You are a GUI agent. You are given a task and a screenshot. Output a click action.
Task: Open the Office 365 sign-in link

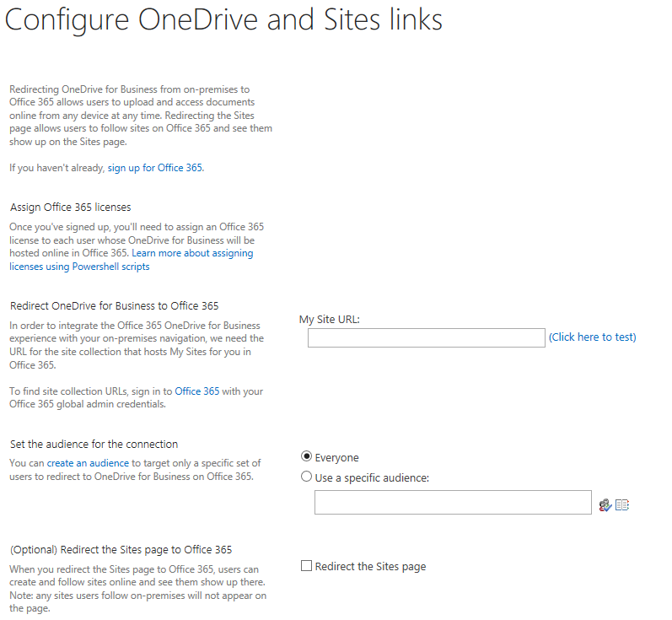coord(196,391)
